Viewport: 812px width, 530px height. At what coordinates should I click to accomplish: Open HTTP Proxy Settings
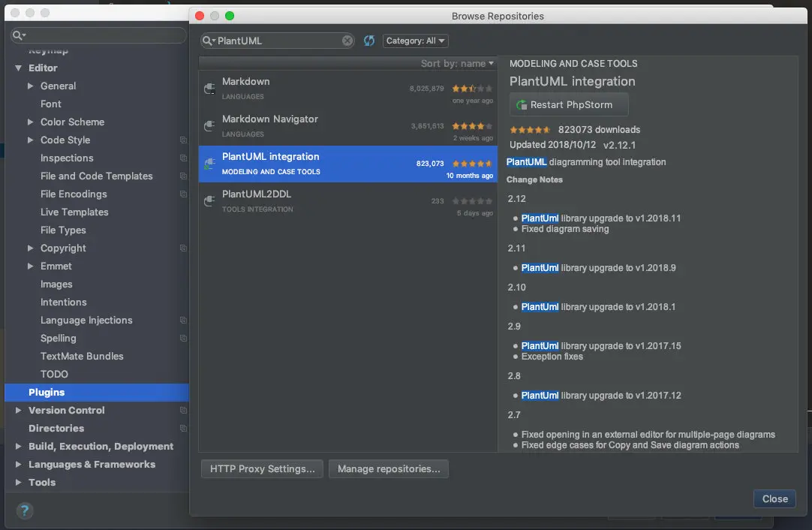point(262,469)
